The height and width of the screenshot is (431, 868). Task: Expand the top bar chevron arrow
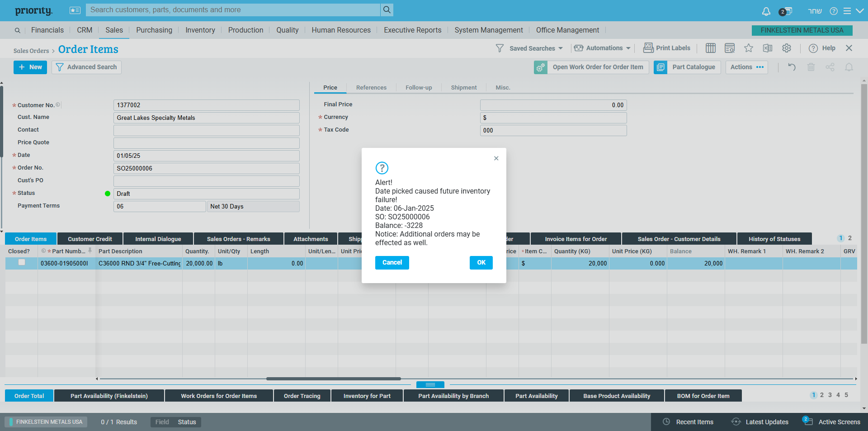(859, 11)
